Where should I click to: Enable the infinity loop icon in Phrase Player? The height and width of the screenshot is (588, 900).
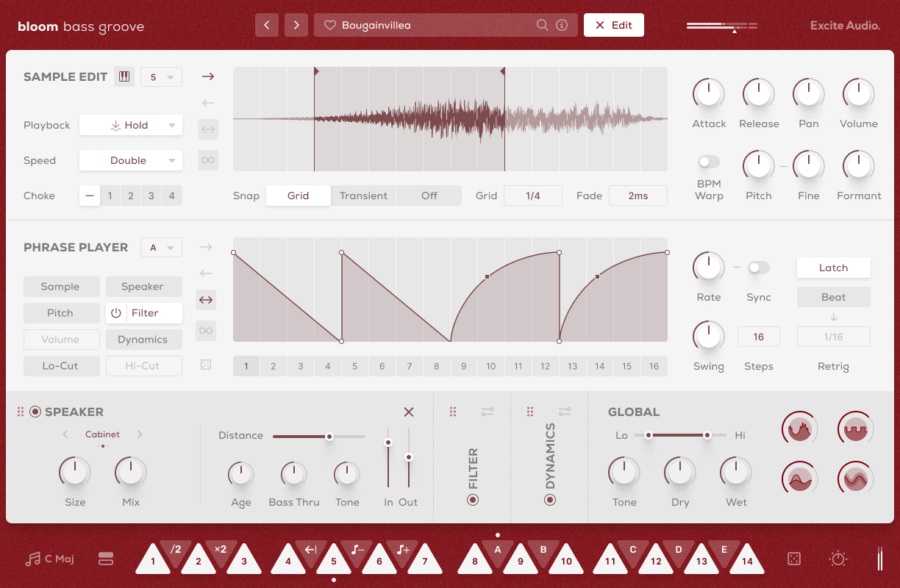click(206, 331)
